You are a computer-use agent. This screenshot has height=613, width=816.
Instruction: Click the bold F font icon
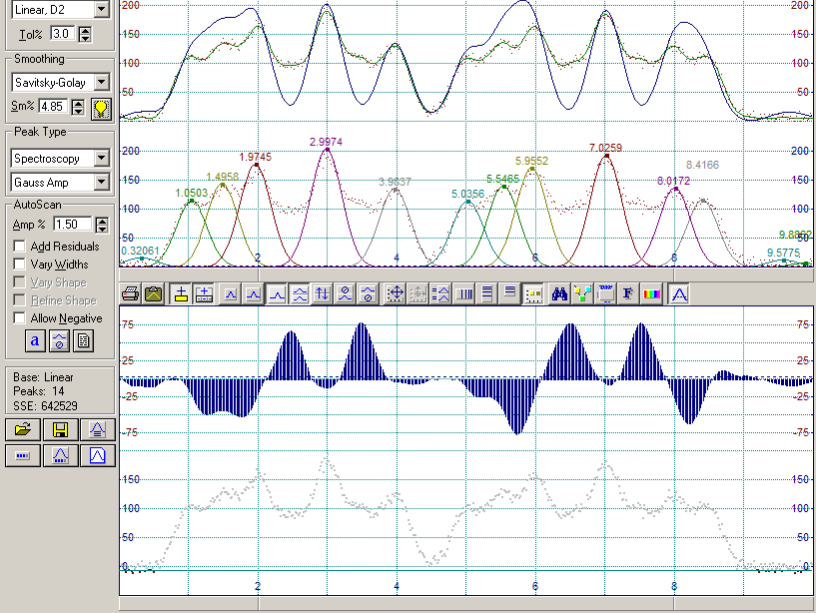click(628, 294)
